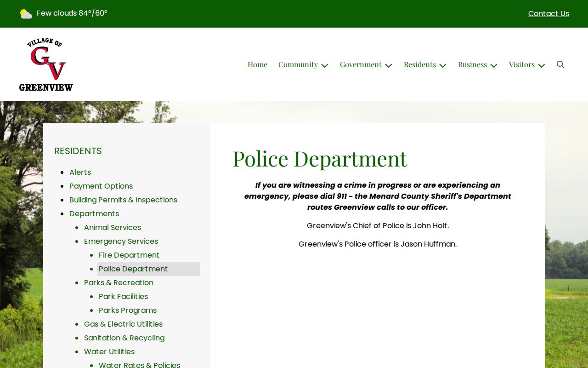Screen dimensions: 588x368
Task: Go to the Home page
Action: point(257,64)
